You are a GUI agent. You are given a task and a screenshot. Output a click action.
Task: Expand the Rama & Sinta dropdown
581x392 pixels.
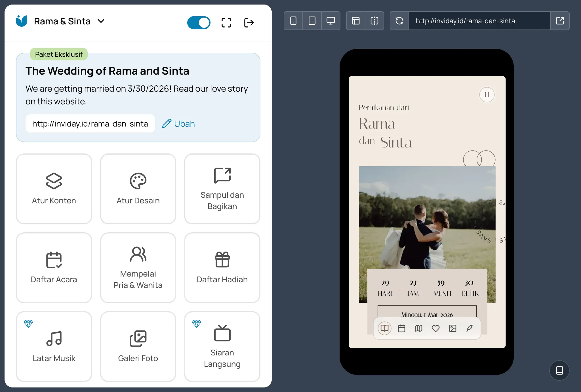tap(101, 21)
